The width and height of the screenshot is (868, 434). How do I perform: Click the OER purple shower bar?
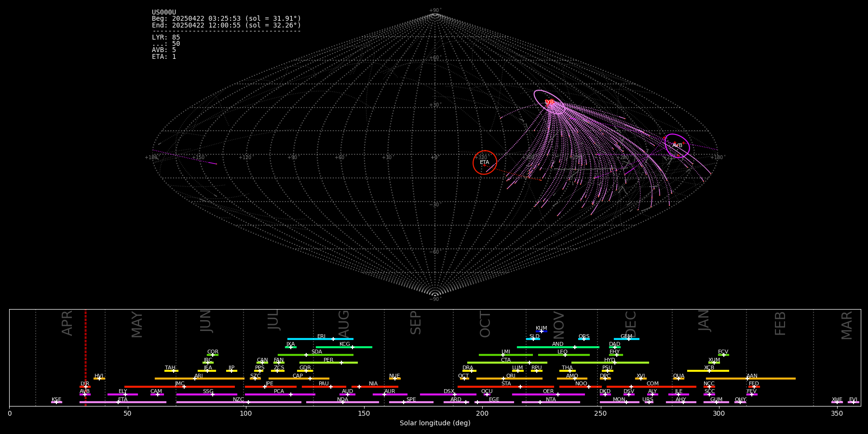[x=548, y=394]
